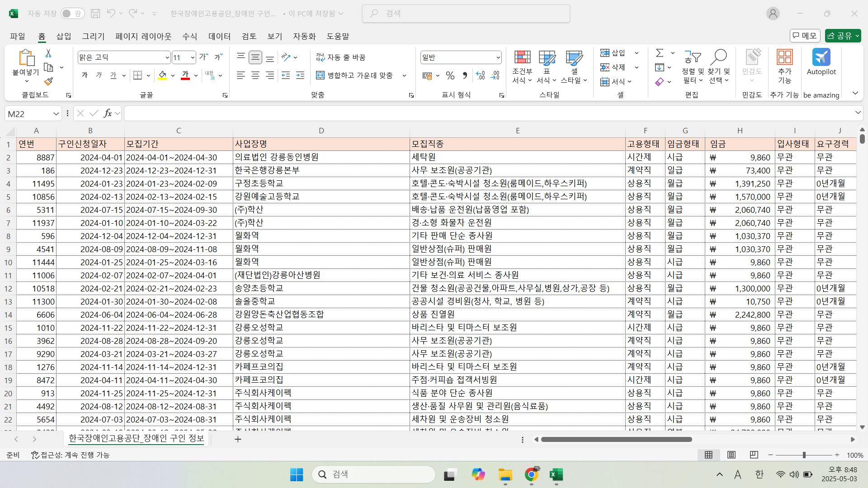Click the Comments (메모) button

pos(805,36)
